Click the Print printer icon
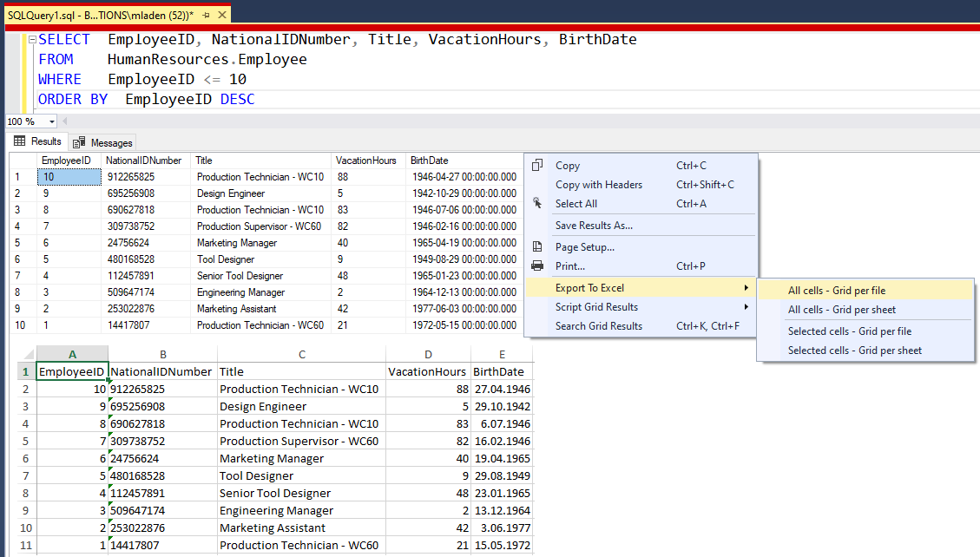 click(x=537, y=266)
